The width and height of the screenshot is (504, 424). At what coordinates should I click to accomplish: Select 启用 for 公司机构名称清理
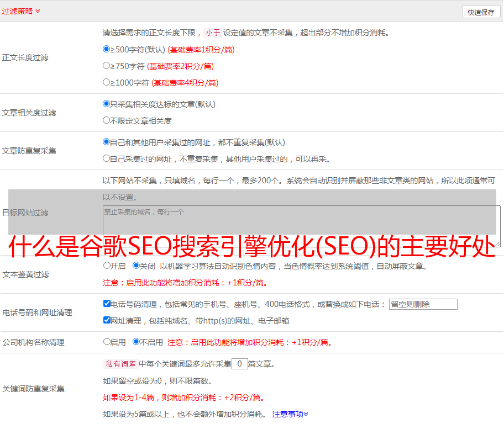click(x=107, y=342)
